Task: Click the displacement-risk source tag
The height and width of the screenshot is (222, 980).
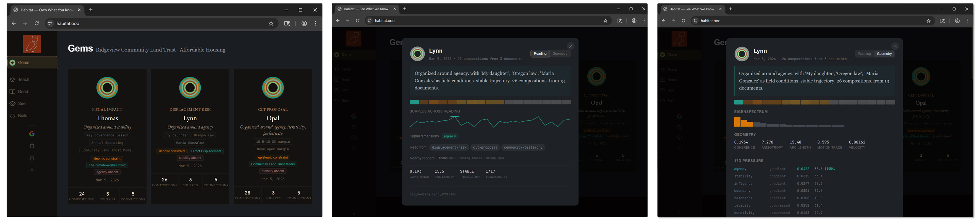Action: point(449,148)
